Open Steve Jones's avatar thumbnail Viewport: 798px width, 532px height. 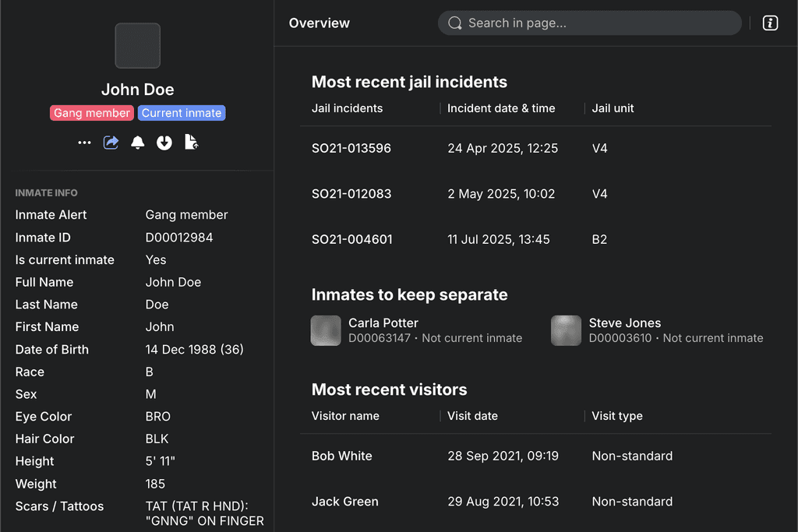point(566,330)
